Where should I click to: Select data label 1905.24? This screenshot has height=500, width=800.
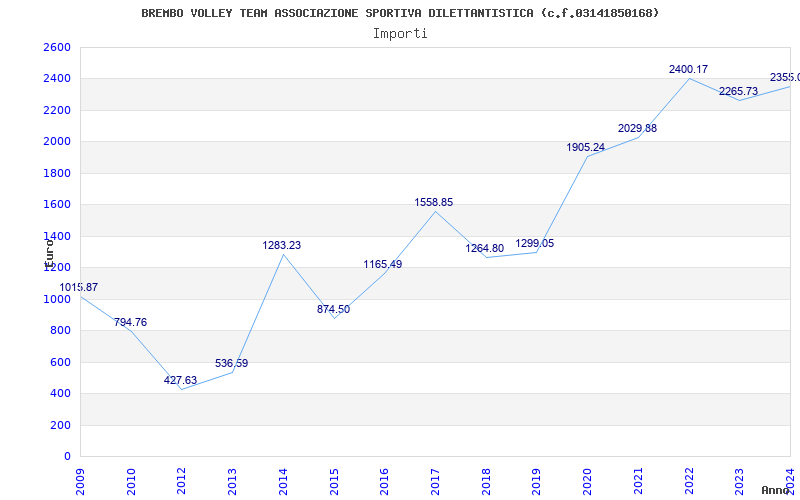tap(586, 147)
